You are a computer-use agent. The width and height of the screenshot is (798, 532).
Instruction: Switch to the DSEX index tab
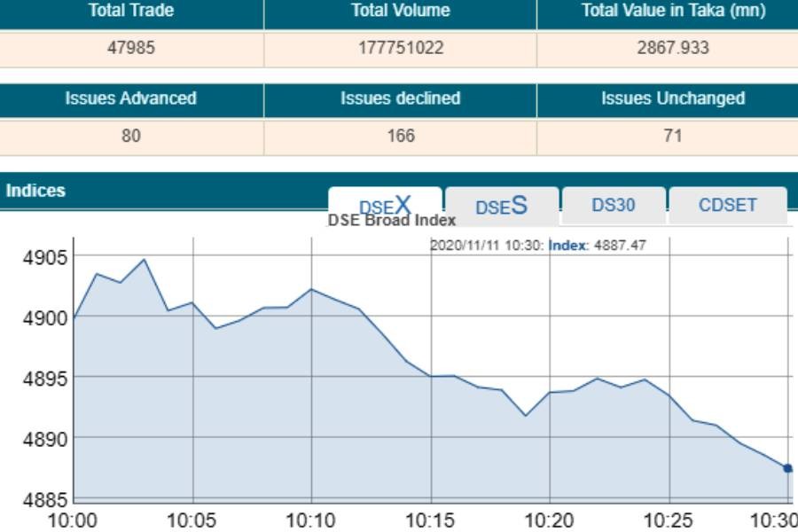tap(385, 204)
